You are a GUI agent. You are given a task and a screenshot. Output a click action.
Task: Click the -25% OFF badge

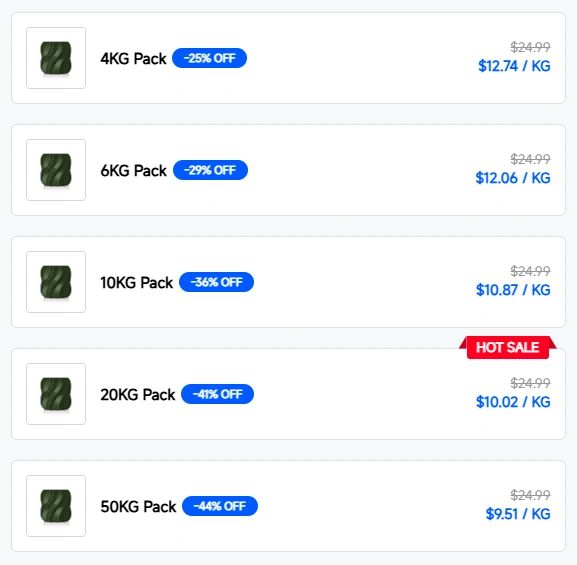[209, 58]
